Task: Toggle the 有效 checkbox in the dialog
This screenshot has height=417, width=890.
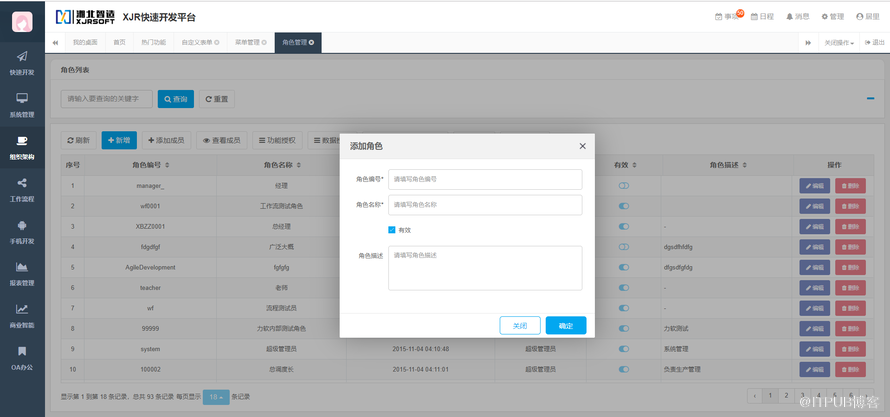Action: coord(392,230)
